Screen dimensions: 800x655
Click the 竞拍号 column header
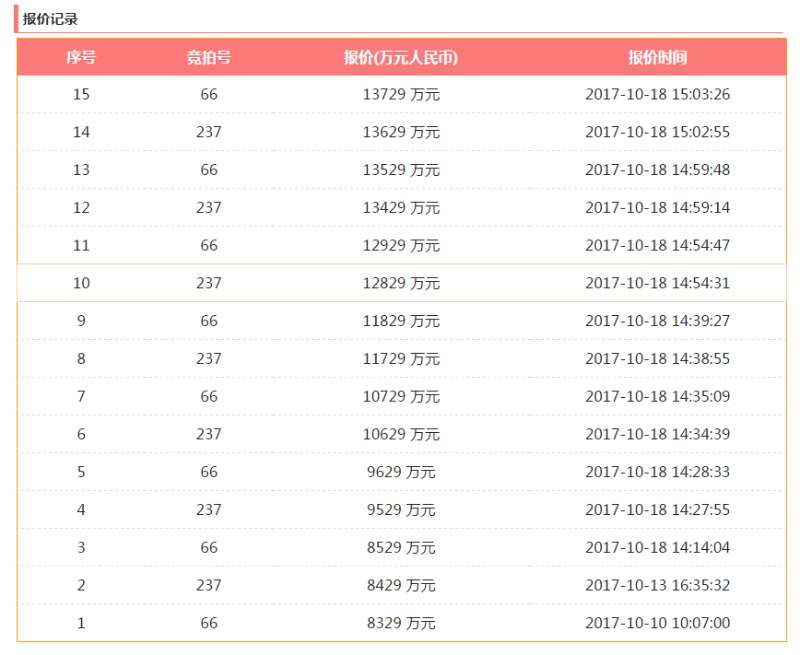pos(208,58)
